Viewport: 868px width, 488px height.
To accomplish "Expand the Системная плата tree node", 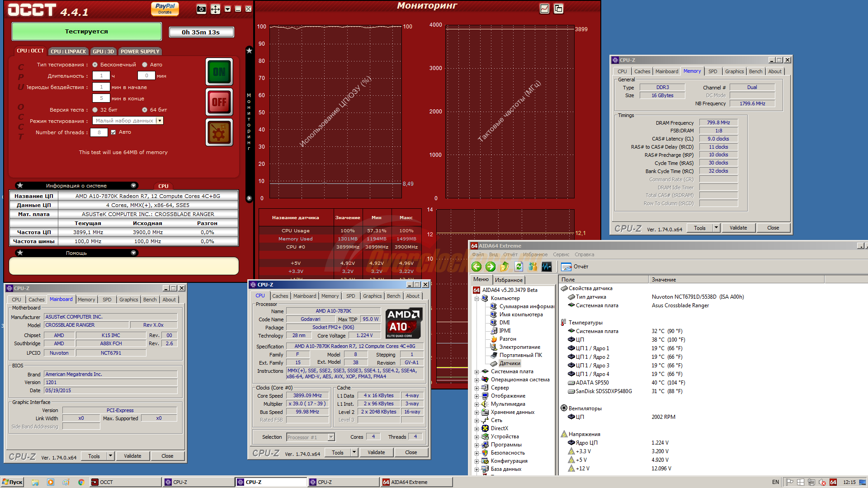I will [476, 371].
